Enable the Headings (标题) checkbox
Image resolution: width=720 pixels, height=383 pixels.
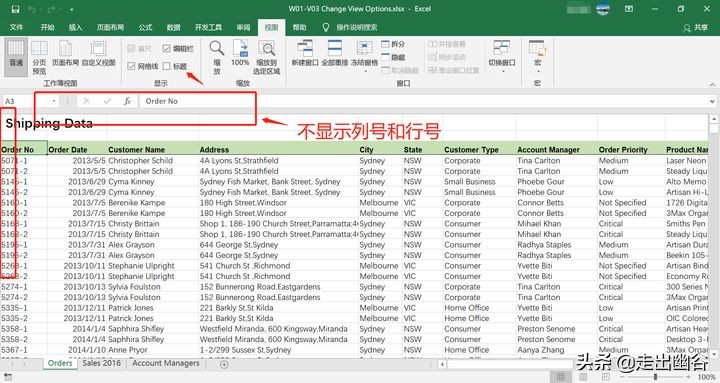coord(166,66)
